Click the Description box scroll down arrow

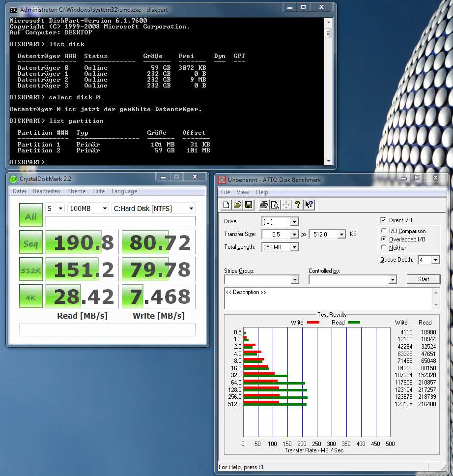tap(436, 304)
